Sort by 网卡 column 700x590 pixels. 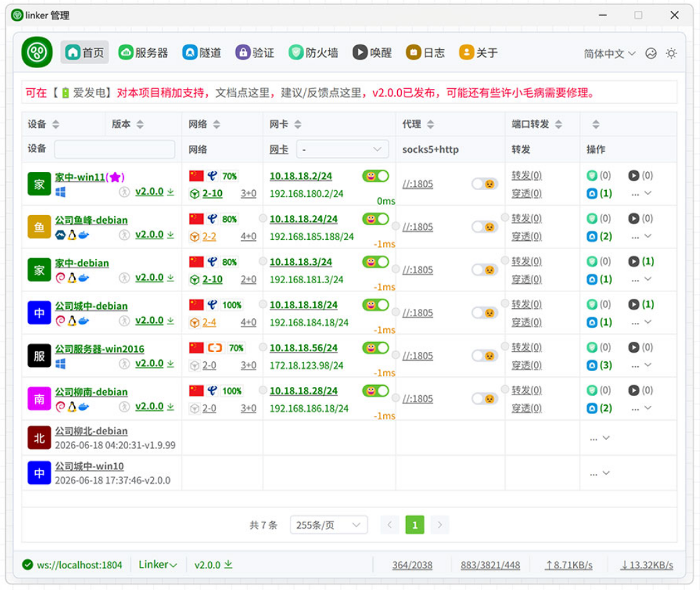click(x=298, y=124)
